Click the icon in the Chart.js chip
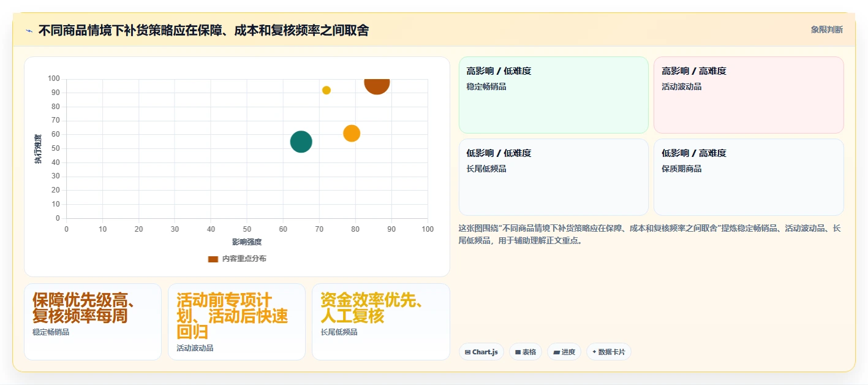Screen dimensions: 868x385 pos(467,353)
